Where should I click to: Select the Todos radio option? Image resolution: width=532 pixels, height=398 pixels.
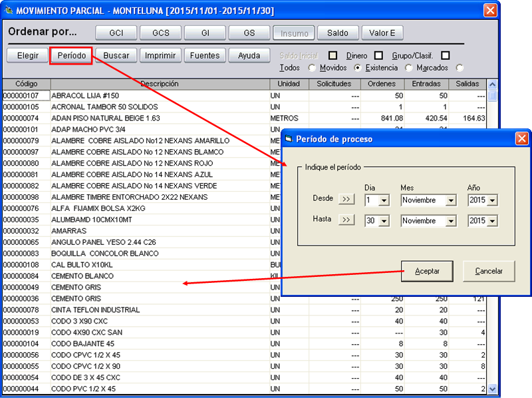coord(311,68)
